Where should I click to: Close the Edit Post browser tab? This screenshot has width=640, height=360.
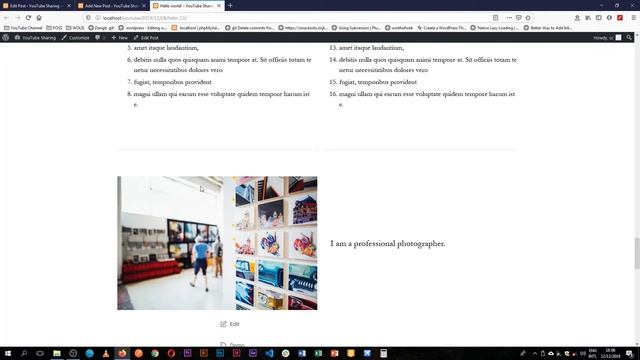pyautogui.click(x=69, y=6)
